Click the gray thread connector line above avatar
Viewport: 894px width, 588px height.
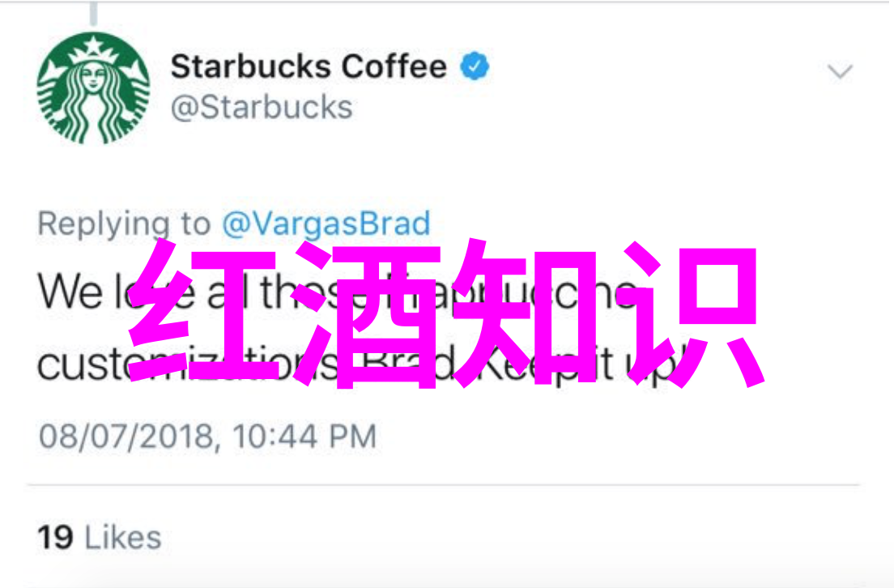click(93, 12)
